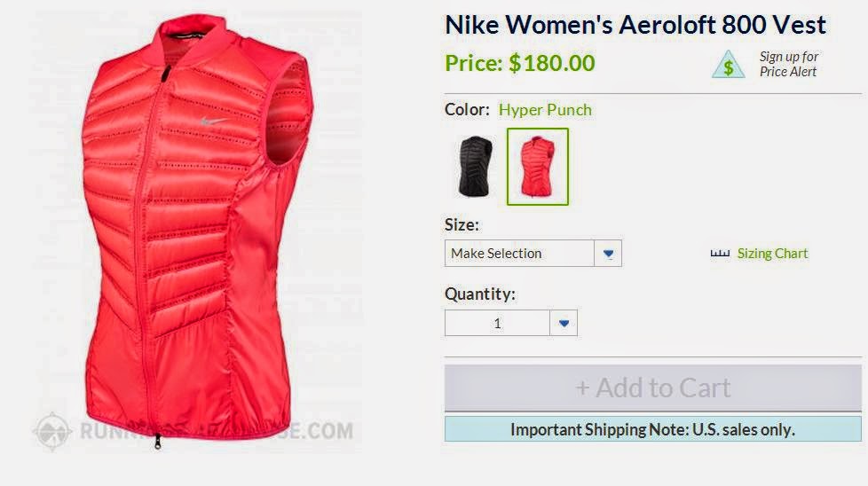868x486 pixels.
Task: Click the blue arrow of the Size dropdown
Action: pyautogui.click(x=608, y=254)
